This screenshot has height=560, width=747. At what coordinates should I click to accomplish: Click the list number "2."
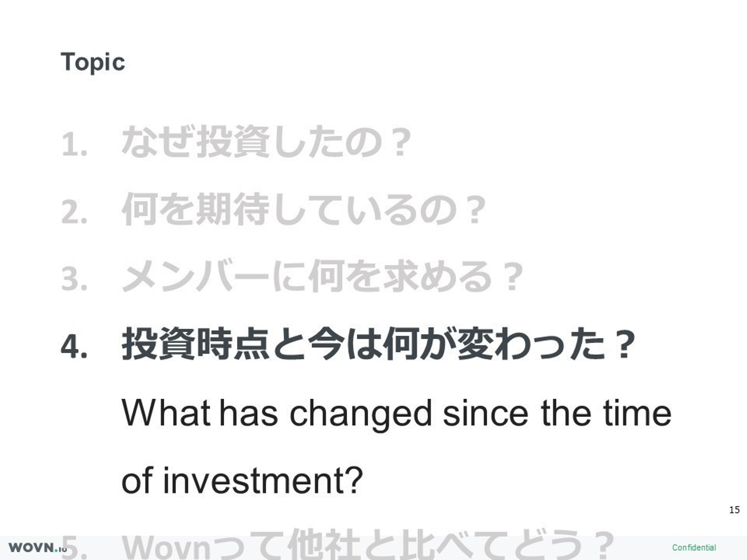pyautogui.click(x=74, y=213)
